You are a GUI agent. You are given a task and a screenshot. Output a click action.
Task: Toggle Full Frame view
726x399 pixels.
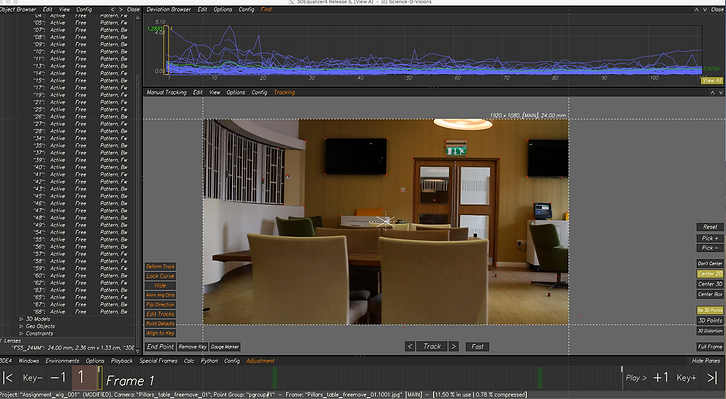click(x=710, y=346)
